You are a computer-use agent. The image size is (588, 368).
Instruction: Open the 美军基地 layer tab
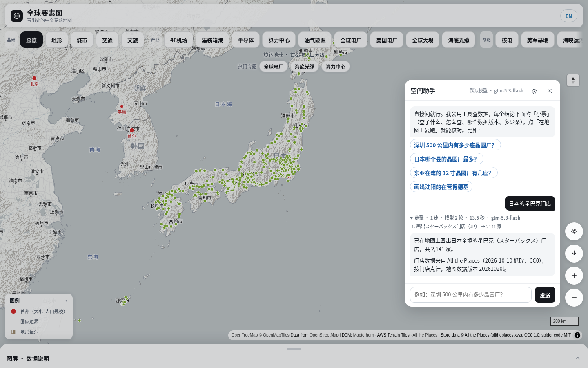(x=537, y=40)
